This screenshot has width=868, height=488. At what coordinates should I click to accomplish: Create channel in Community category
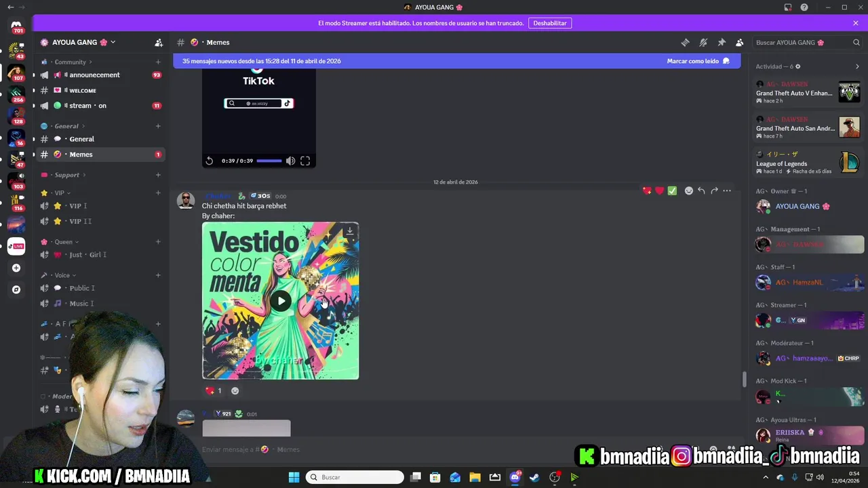point(158,62)
